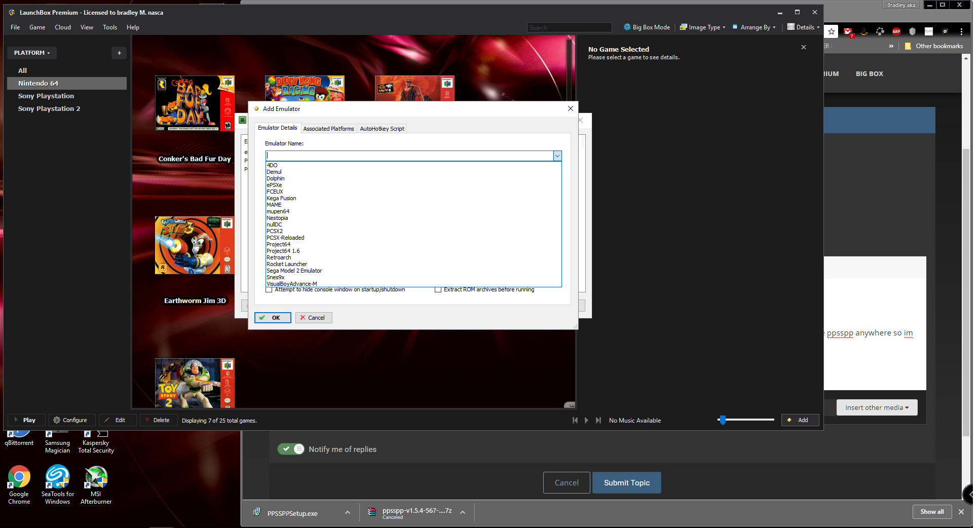
Task: Open the View menu
Action: pyautogui.click(x=87, y=27)
